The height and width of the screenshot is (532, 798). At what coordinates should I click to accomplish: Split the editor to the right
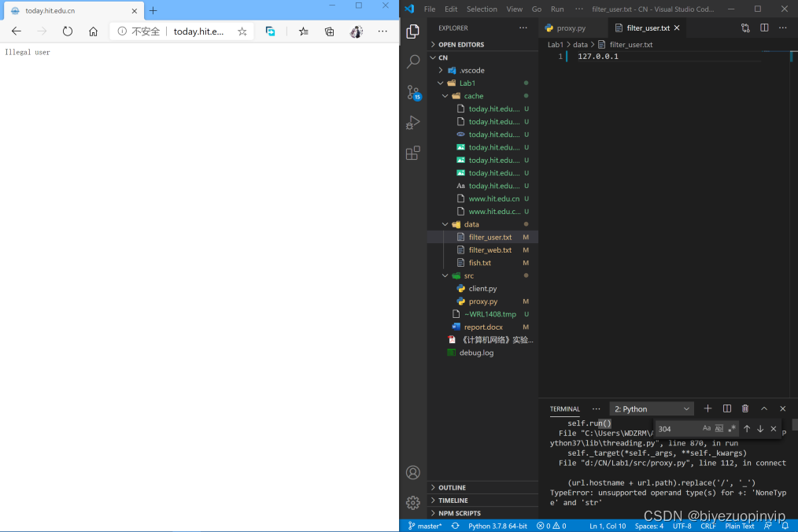[764, 28]
